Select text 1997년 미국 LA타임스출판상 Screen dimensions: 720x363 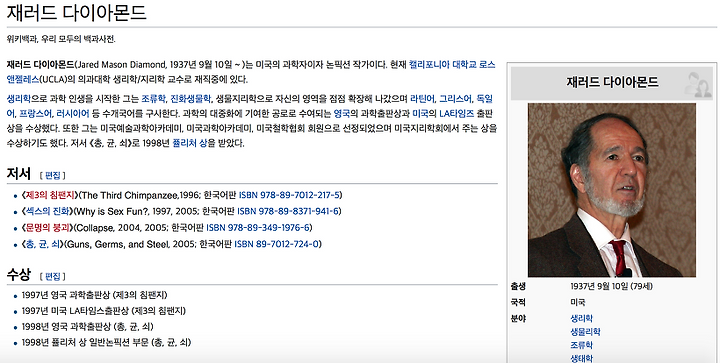pos(75,311)
